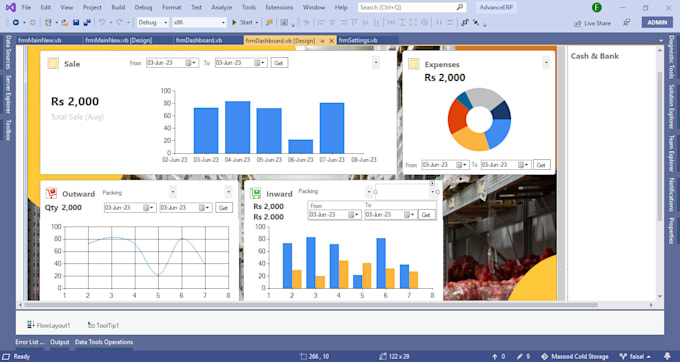Click the Live Share icon

[577, 23]
